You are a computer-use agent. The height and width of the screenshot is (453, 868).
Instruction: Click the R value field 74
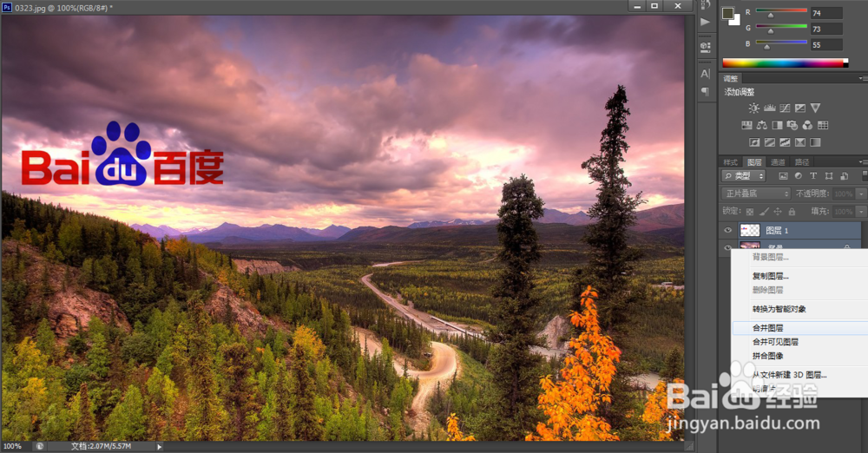(826, 13)
